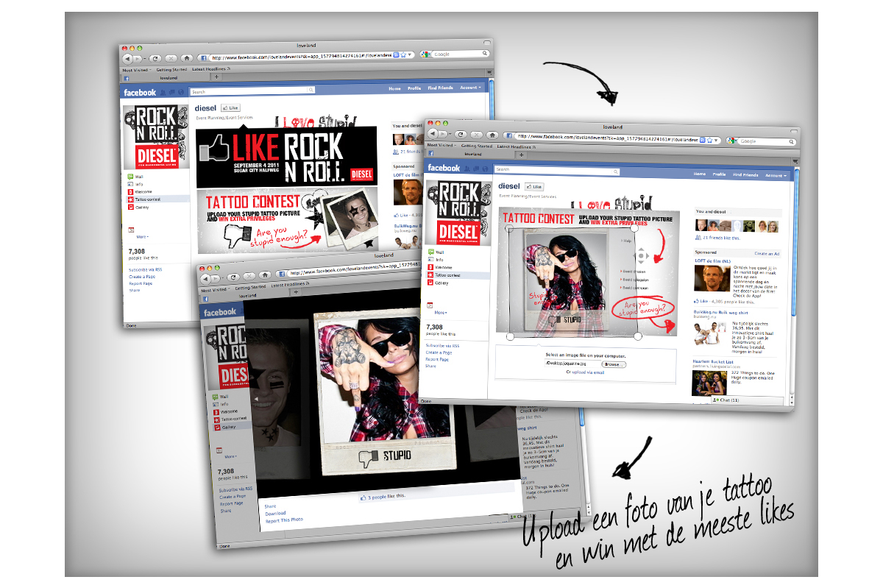This screenshot has width=883, height=588.
Task: Open Google search engine picker in right window
Action: coord(732,140)
